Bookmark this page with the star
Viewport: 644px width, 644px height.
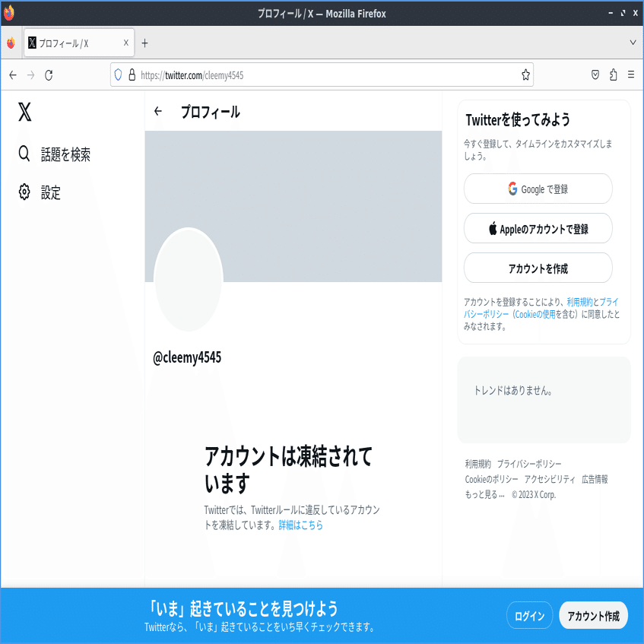tap(525, 75)
